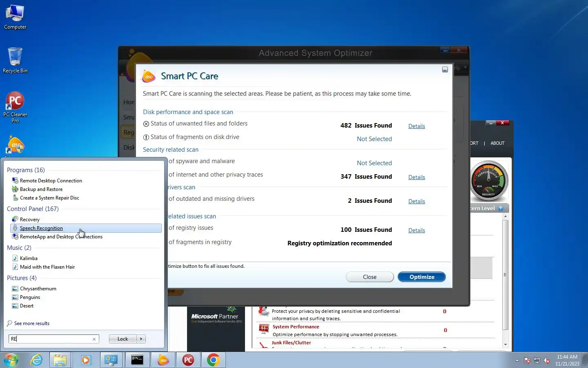Image resolution: width=588 pixels, height=368 pixels.
Task: Open Windows Explorer folder in taskbar
Action: click(x=60, y=360)
